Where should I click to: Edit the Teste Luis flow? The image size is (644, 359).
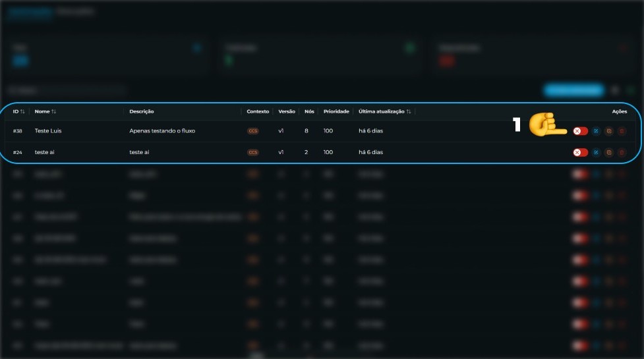[x=596, y=131]
